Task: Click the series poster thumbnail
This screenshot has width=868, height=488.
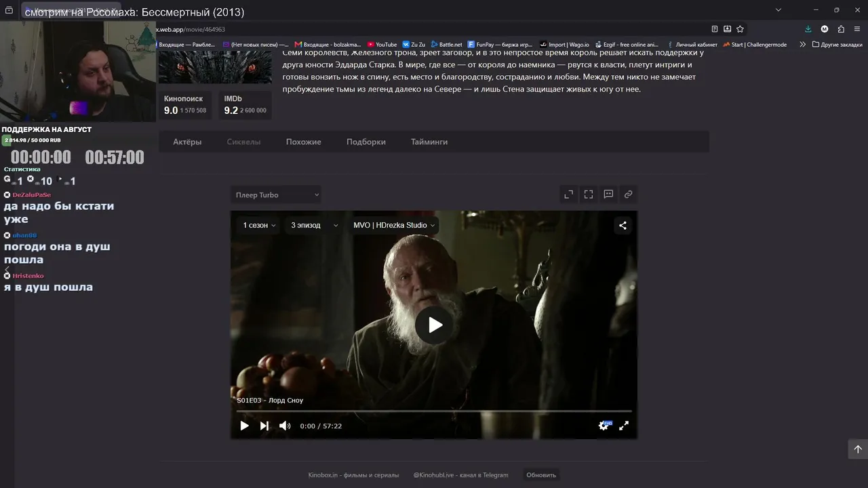Action: click(215, 67)
